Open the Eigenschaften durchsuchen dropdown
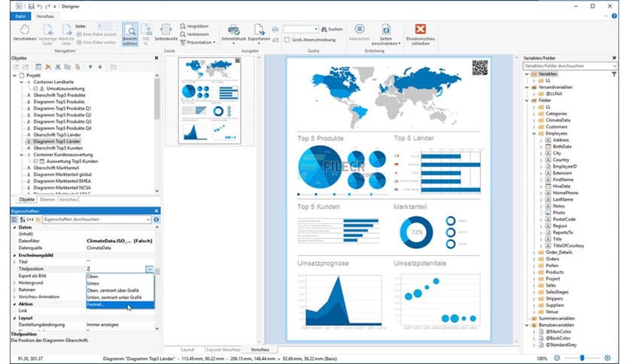629x364 pixels. [x=148, y=220]
